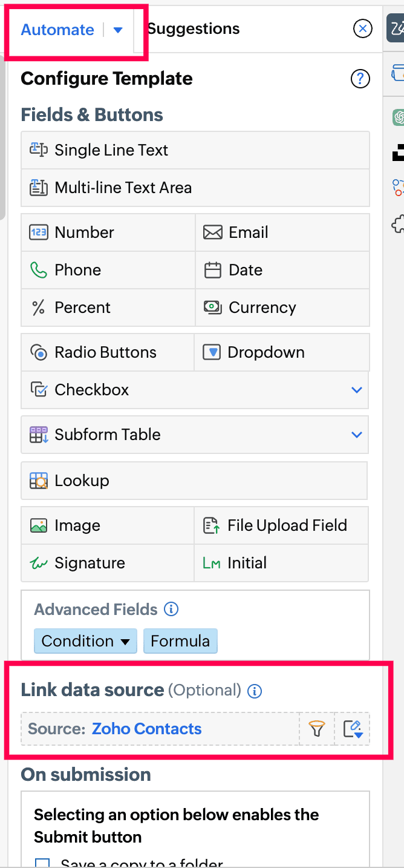Close the Configure Template panel
Image resolution: width=404 pixels, height=868 pixels.
click(362, 28)
